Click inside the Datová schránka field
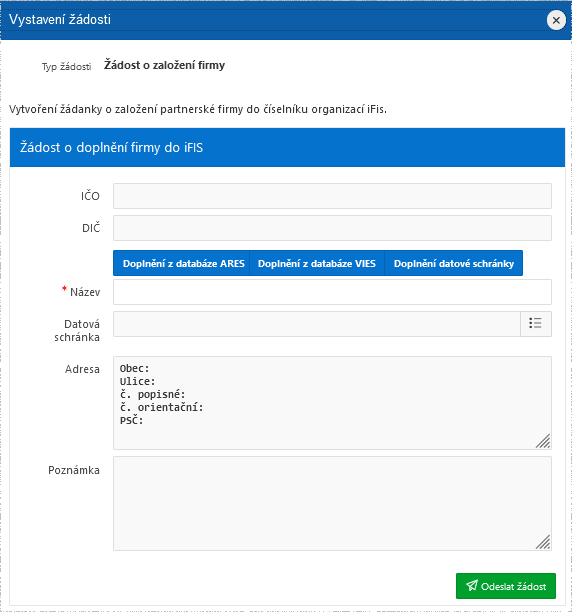 (x=317, y=324)
